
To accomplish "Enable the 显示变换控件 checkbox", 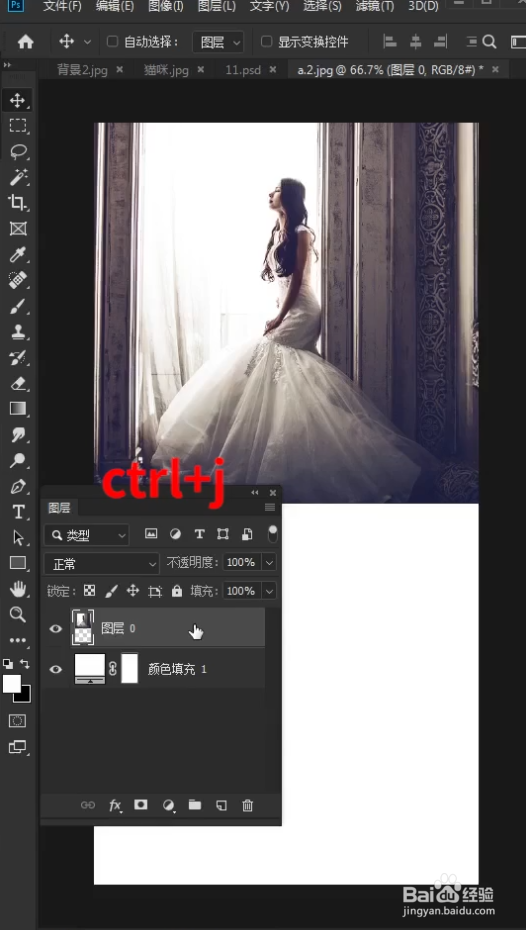I will (x=267, y=42).
